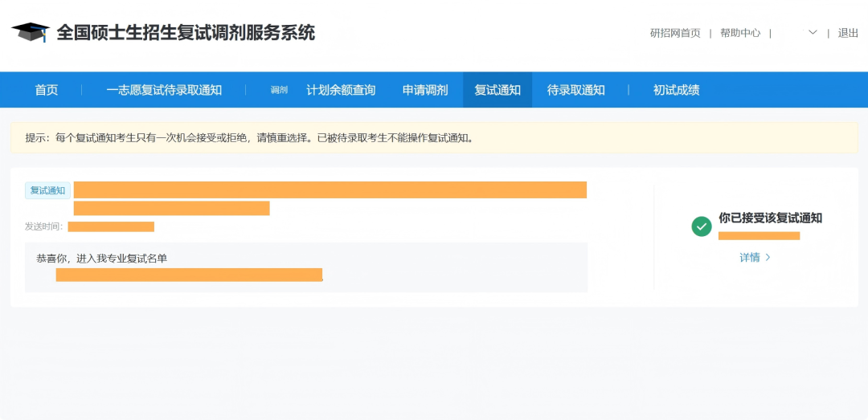868x420 pixels.
Task: Click the small 调剂 label in navbar
Action: pos(279,90)
